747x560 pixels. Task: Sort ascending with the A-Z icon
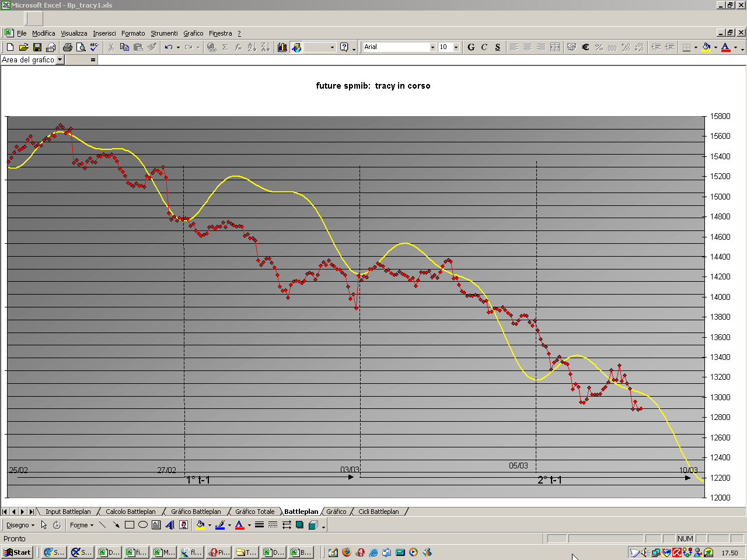coord(252,47)
